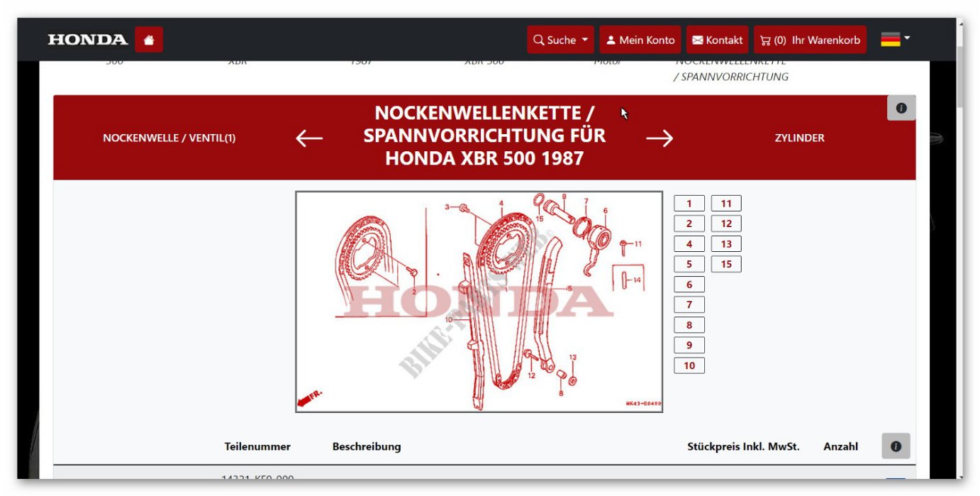The image size is (980, 496).
Task: Click the right arrow to next diagram
Action: [659, 138]
